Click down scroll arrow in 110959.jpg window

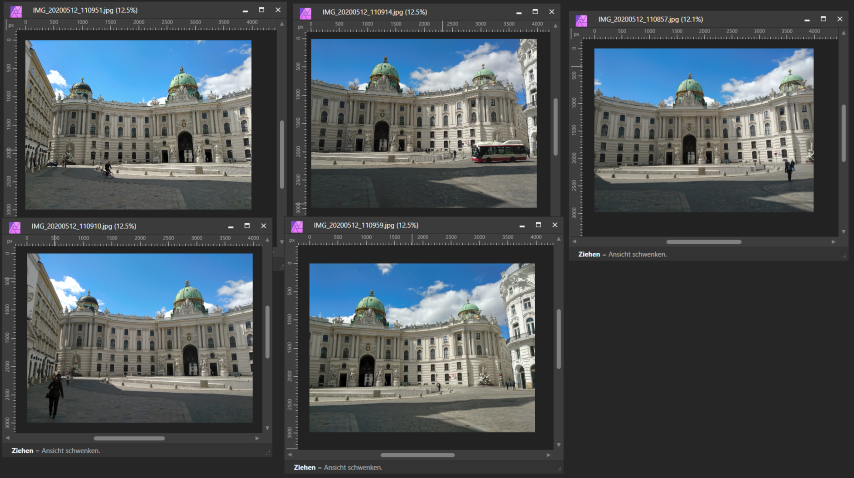pyautogui.click(x=559, y=445)
